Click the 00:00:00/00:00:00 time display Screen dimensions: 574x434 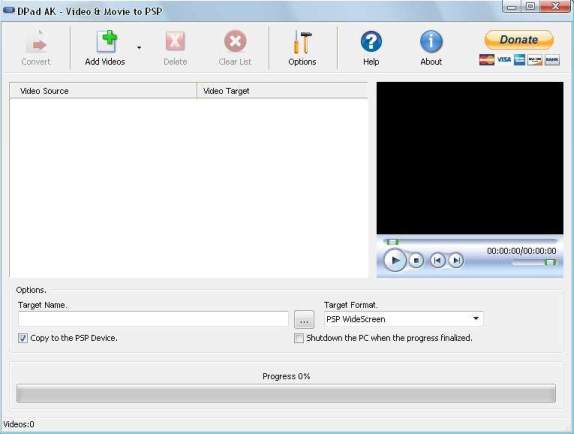point(521,251)
